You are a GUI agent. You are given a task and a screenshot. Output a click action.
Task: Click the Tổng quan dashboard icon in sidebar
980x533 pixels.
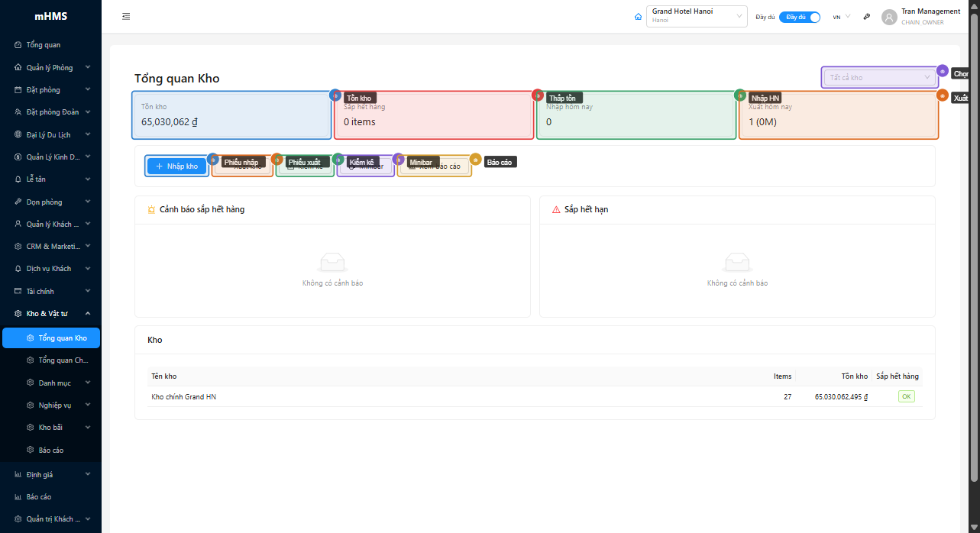tap(18, 45)
